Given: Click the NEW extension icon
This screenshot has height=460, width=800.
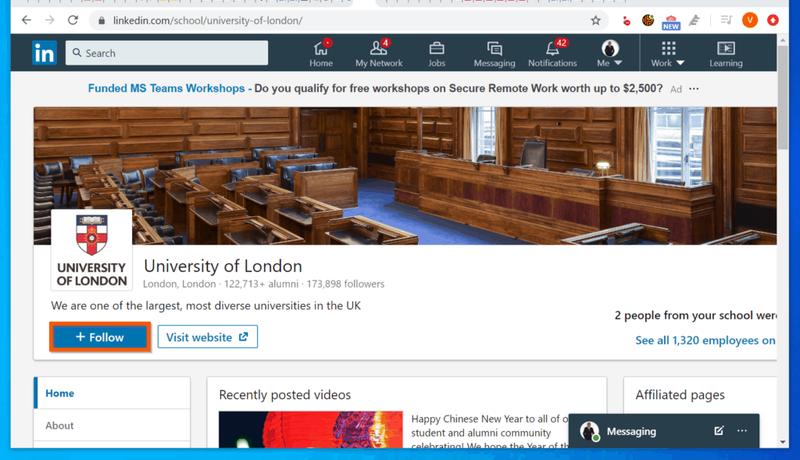Looking at the screenshot, I should tap(671, 22).
